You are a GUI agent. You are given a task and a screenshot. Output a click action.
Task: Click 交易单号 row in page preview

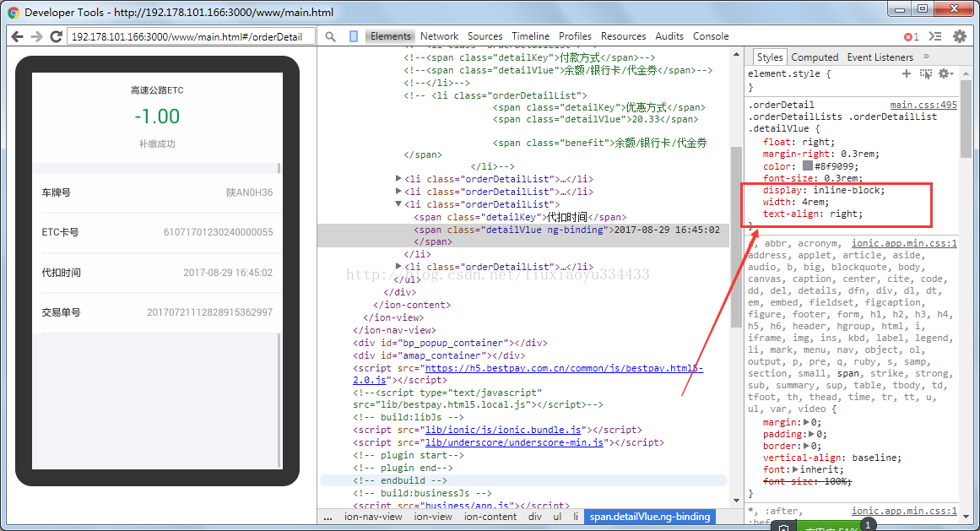click(x=157, y=312)
